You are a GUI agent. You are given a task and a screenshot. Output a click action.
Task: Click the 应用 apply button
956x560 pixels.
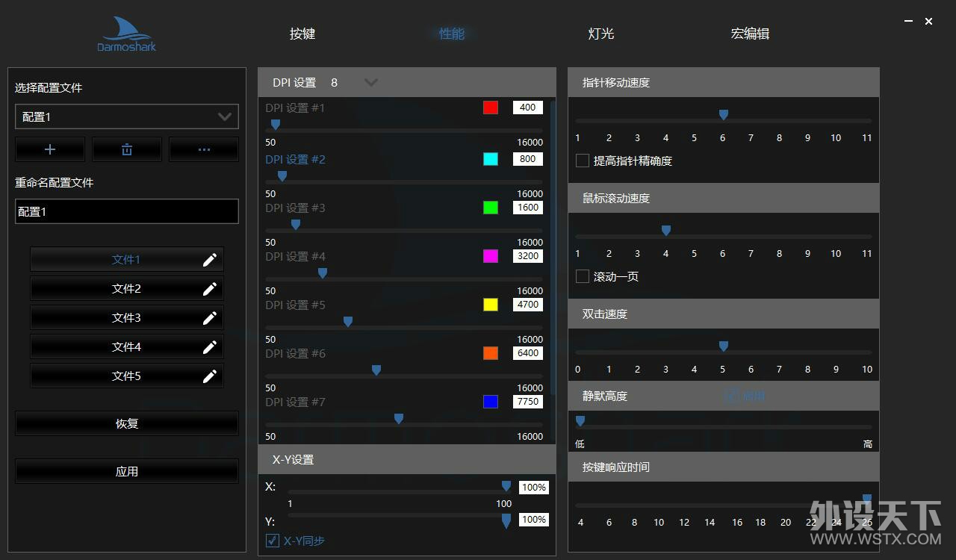click(x=127, y=471)
